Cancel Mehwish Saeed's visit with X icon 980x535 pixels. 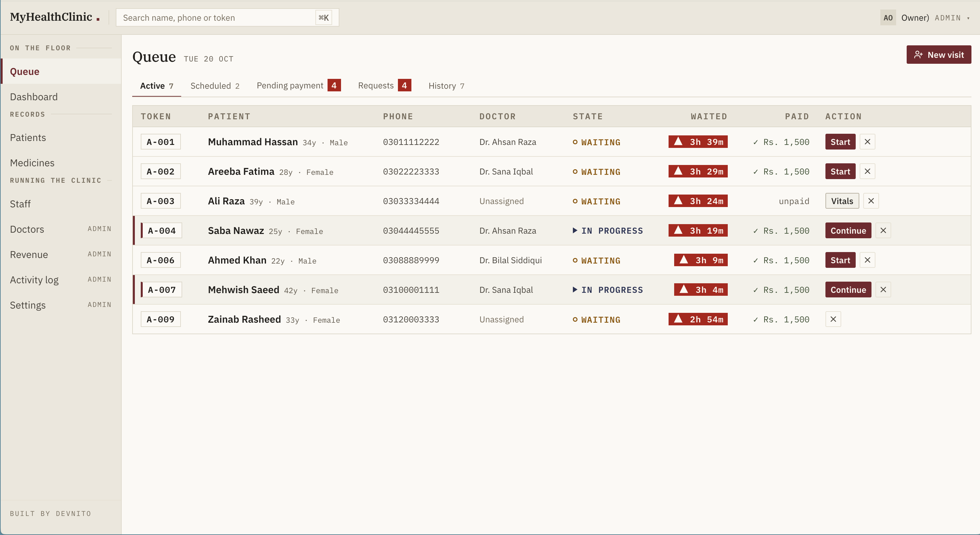tap(883, 290)
